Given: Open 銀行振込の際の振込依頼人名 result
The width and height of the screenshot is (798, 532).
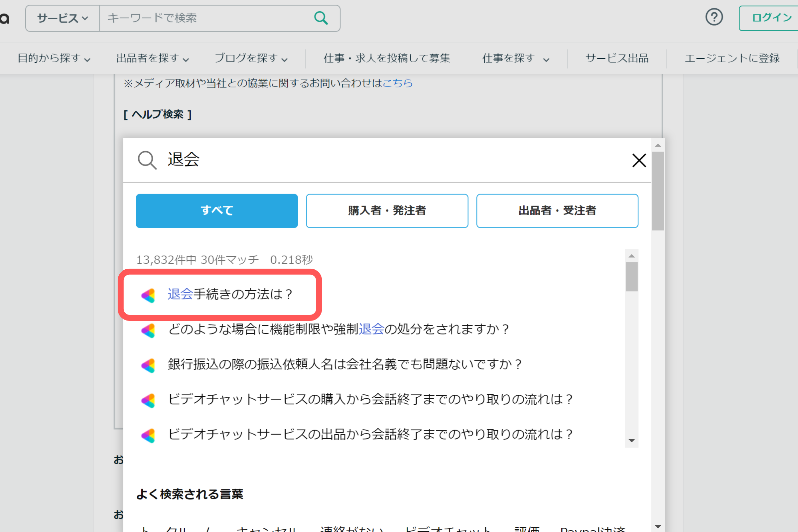Looking at the screenshot, I should 345,364.
